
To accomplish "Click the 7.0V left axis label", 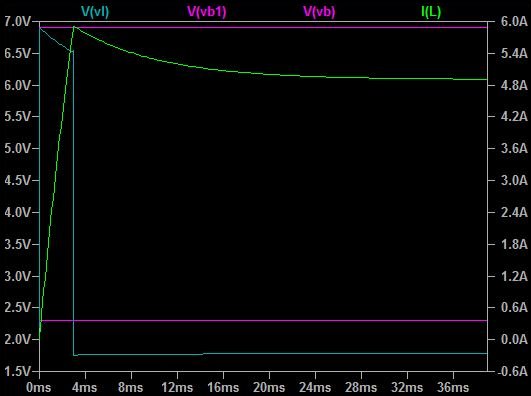I will pyautogui.click(x=17, y=22).
